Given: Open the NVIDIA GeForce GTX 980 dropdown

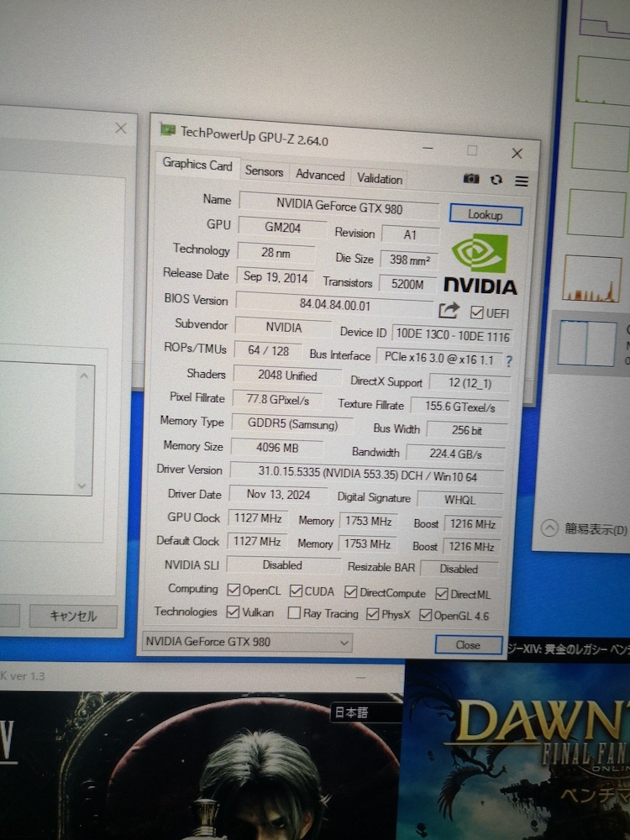Looking at the screenshot, I should click(x=247, y=642).
